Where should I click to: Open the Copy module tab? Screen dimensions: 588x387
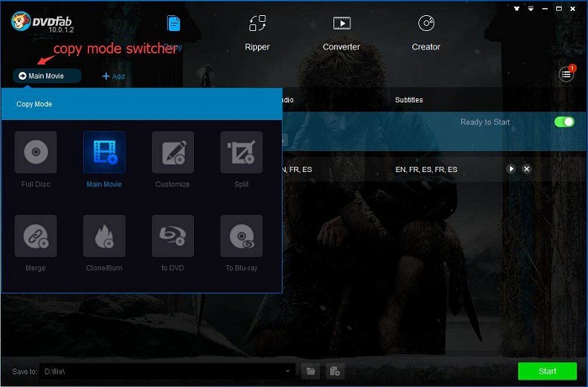click(x=173, y=32)
